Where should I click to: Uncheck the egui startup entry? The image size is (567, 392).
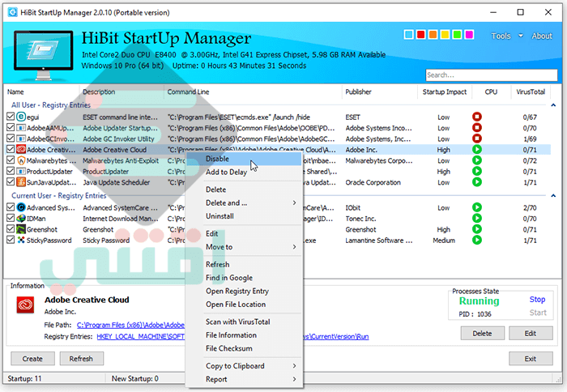click(x=11, y=117)
